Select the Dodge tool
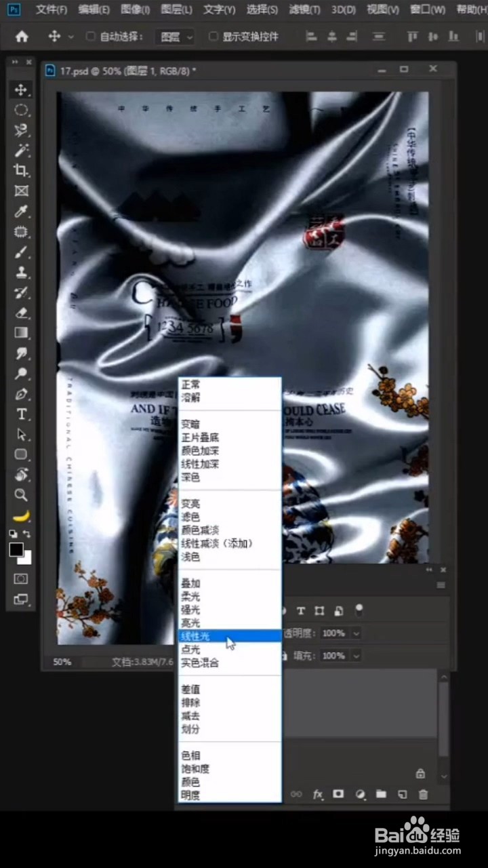Image resolution: width=488 pixels, height=868 pixels. (x=22, y=374)
